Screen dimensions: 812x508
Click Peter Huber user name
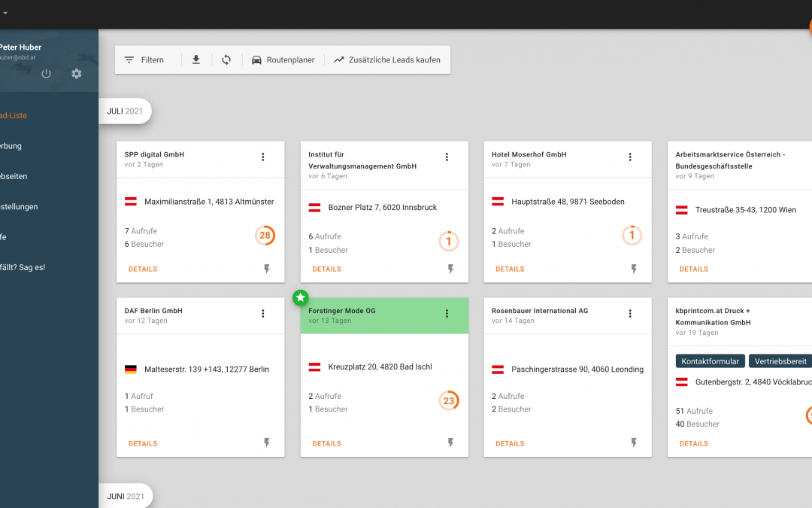pyautogui.click(x=20, y=47)
